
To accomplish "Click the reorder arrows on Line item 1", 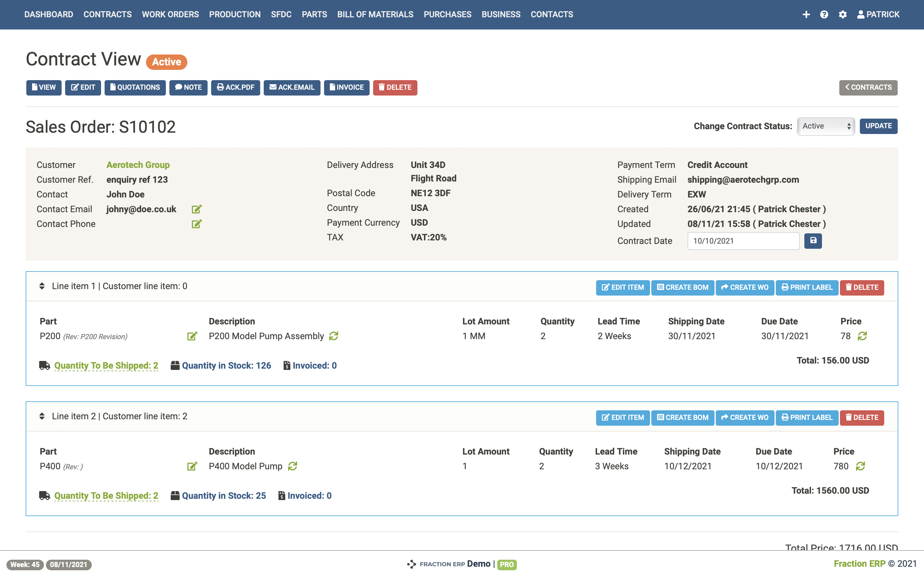I will coord(42,286).
